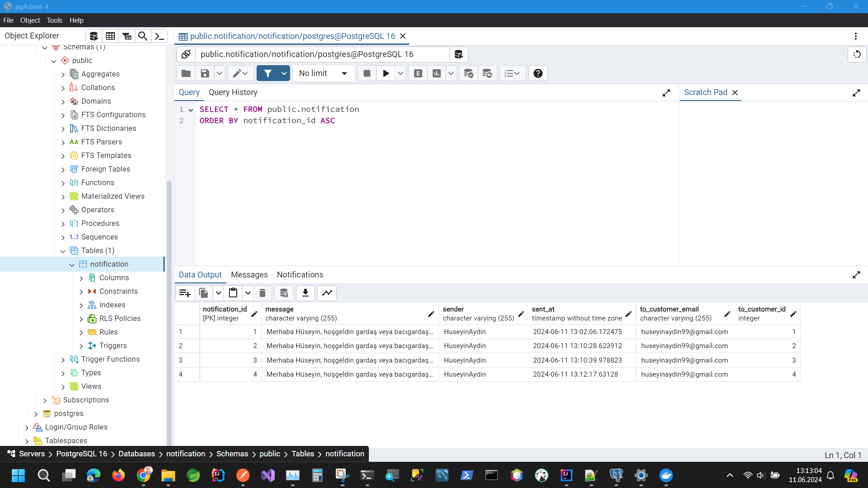This screenshot has height=488, width=868.
Task: Switch to the Notifications tab
Action: click(x=300, y=275)
